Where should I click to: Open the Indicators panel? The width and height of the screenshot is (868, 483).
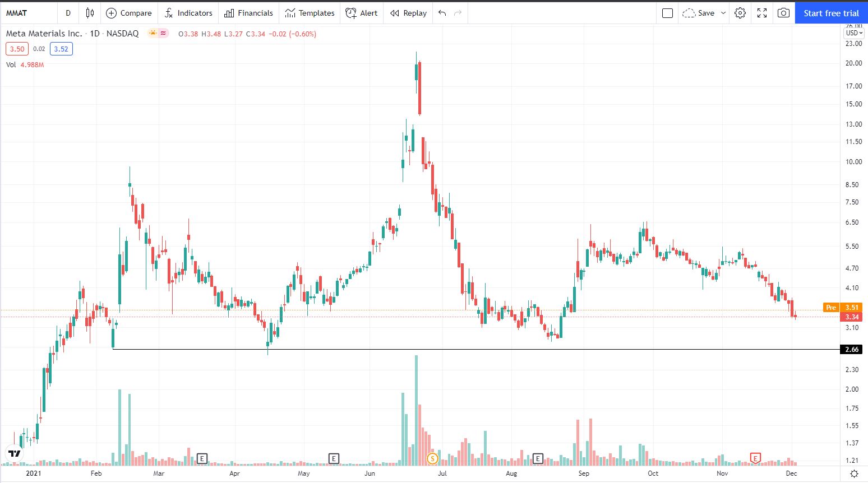pos(188,13)
